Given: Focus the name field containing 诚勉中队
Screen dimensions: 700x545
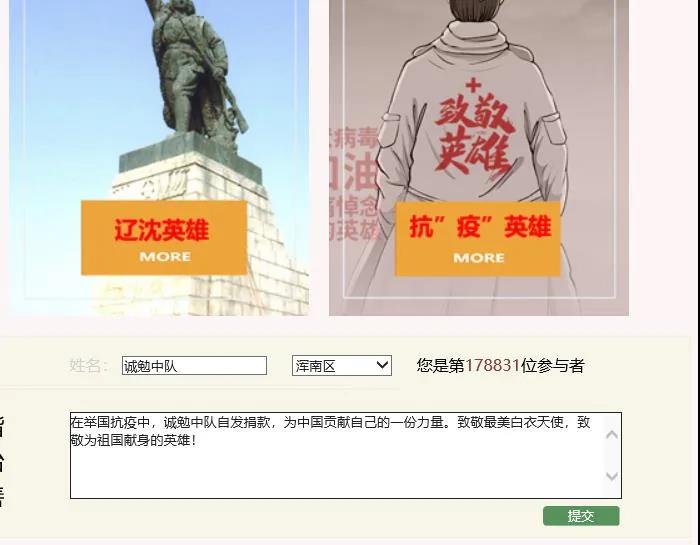Looking at the screenshot, I should (194, 366).
